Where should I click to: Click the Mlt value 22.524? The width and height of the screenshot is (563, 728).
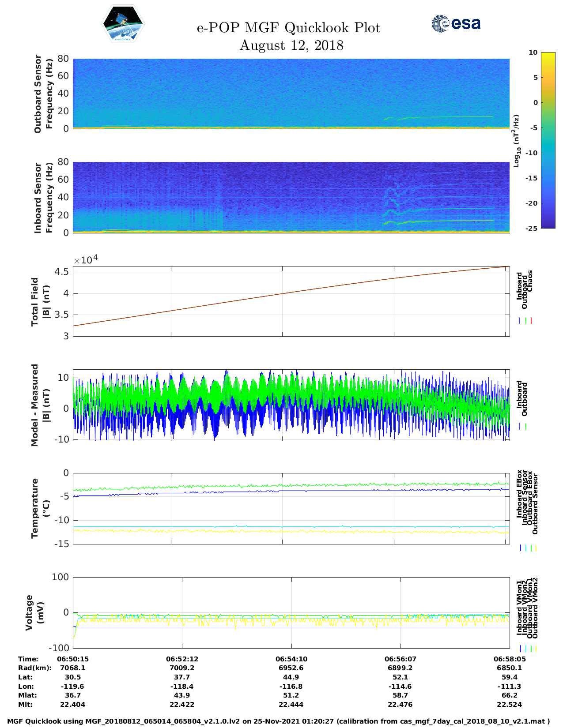509,705
